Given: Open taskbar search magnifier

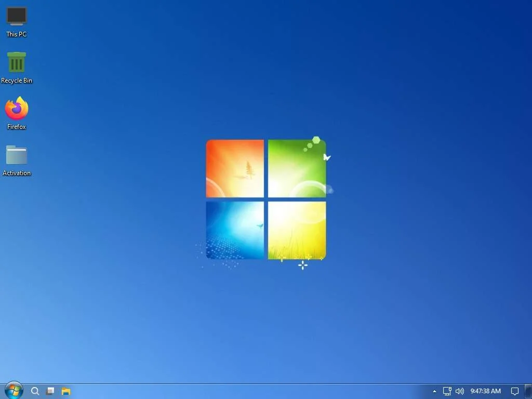Looking at the screenshot, I should click(x=35, y=391).
